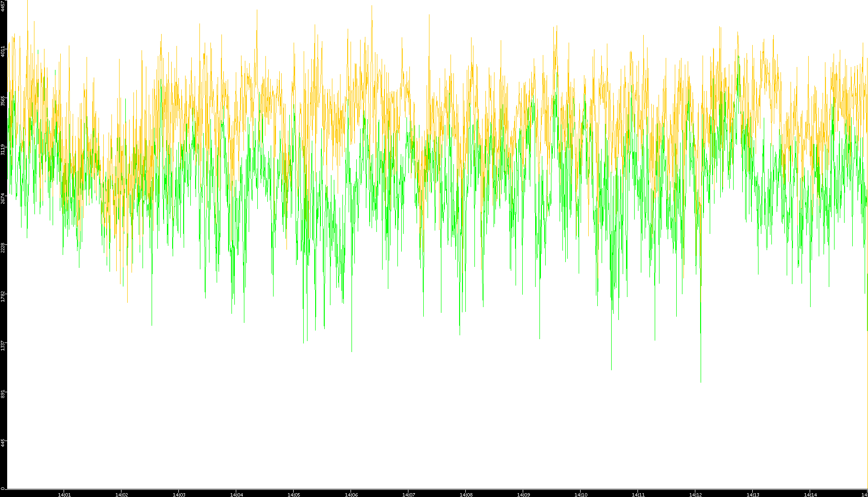Pick the 1782 mark on the vertical axis

coord(3,296)
